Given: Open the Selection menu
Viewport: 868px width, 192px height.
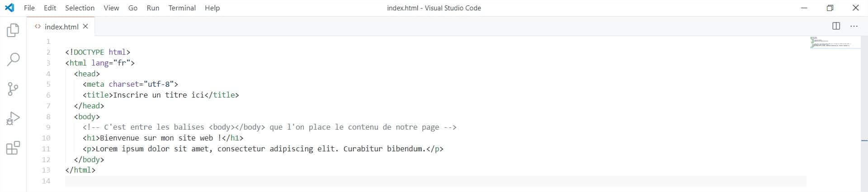Looking at the screenshot, I should 80,8.
